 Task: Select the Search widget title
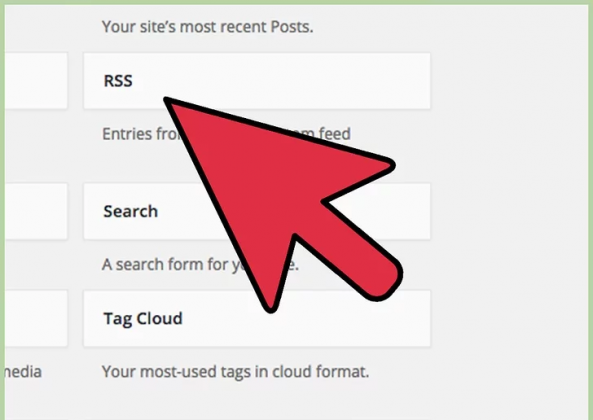pyautogui.click(x=130, y=211)
